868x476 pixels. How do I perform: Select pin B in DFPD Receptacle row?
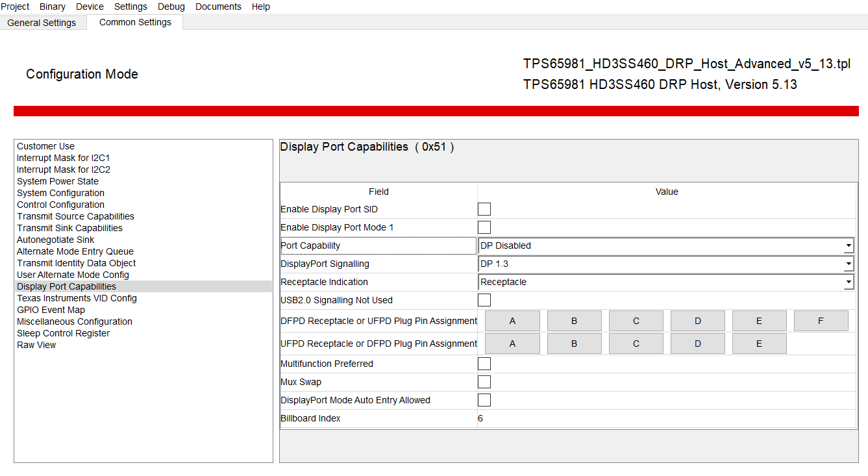pos(574,321)
